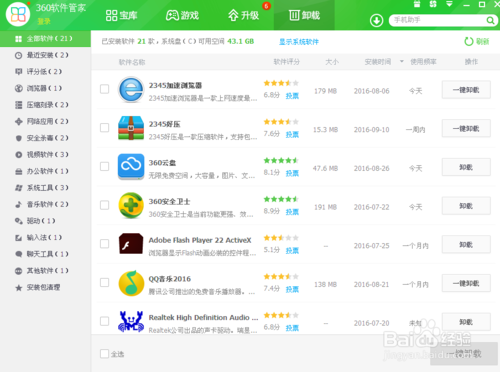Select 全部软件 (21) category
The image size is (500, 372).
tap(45, 39)
